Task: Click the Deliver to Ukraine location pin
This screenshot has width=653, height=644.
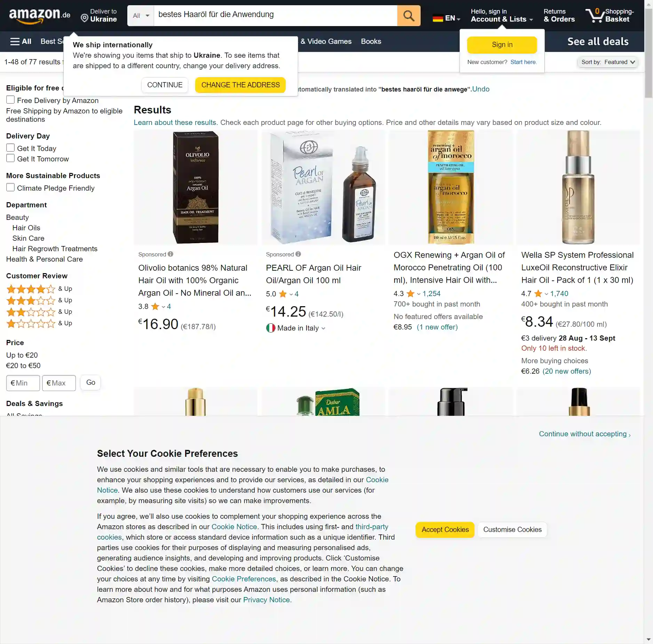Action: [x=84, y=18]
